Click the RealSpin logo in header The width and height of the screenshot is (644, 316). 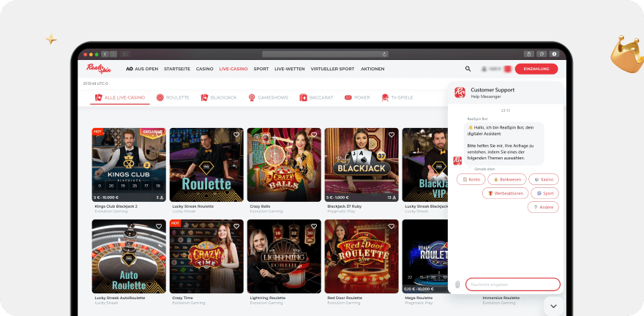click(97, 68)
